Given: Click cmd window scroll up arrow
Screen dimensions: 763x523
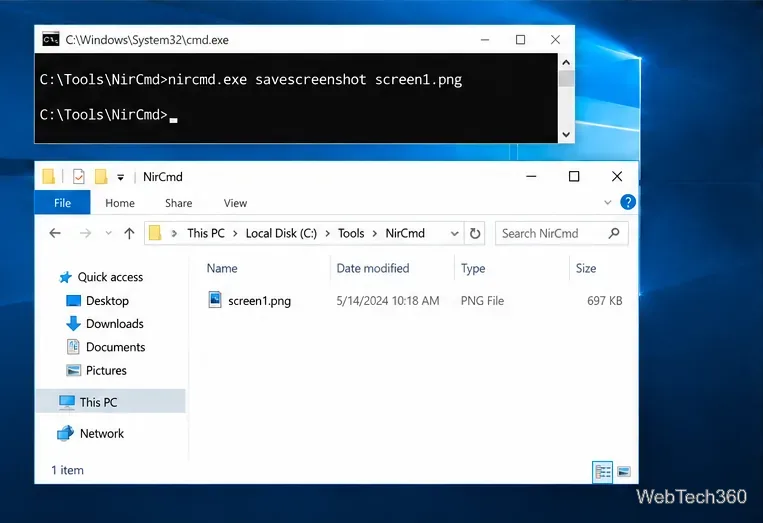Looking at the screenshot, I should click(x=565, y=62).
